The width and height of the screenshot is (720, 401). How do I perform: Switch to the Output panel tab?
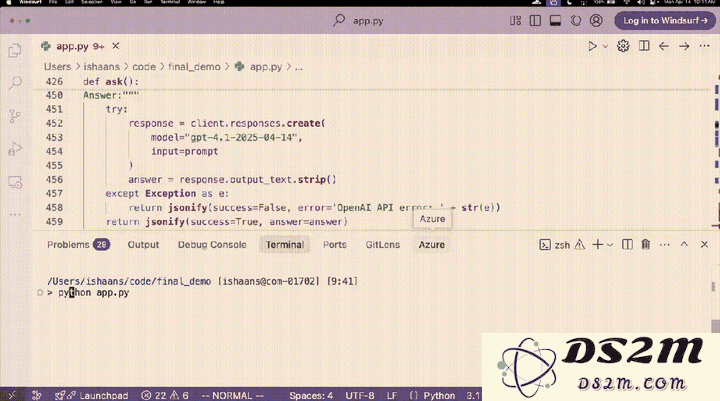point(143,245)
